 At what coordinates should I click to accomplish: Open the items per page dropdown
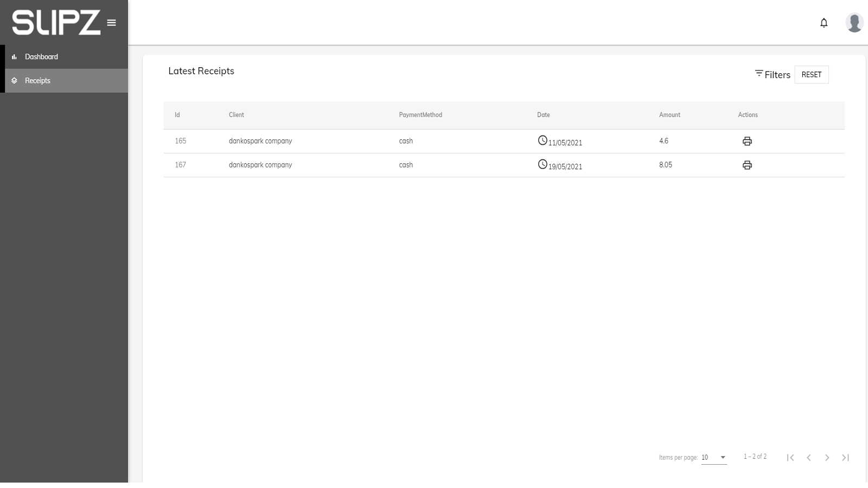pos(714,458)
